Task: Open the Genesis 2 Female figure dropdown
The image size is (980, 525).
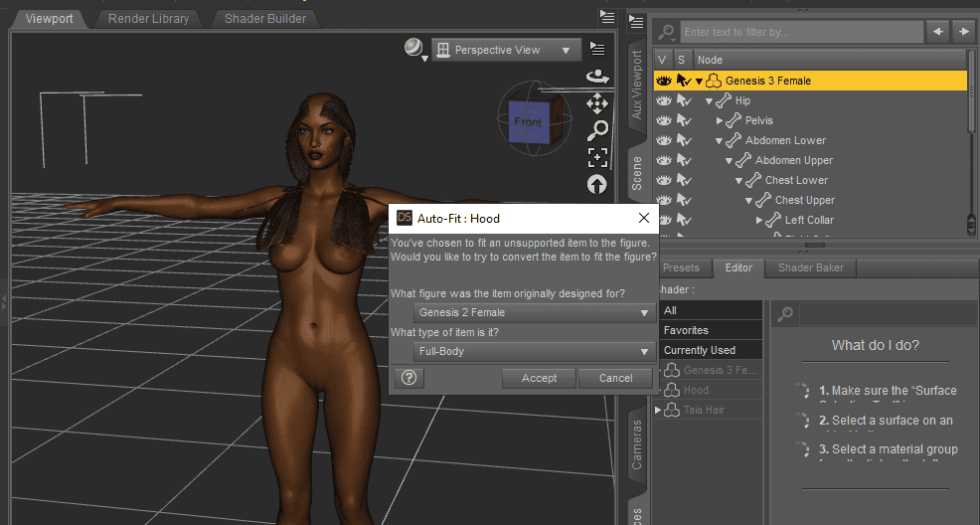Action: point(535,312)
